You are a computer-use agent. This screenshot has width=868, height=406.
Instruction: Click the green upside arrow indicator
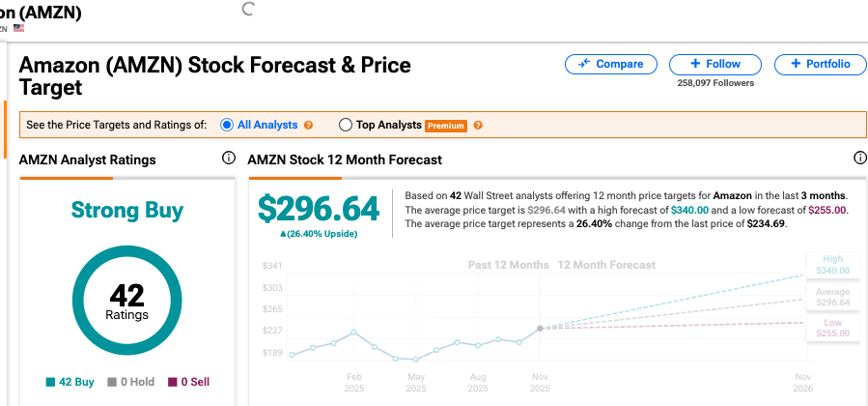click(x=283, y=234)
